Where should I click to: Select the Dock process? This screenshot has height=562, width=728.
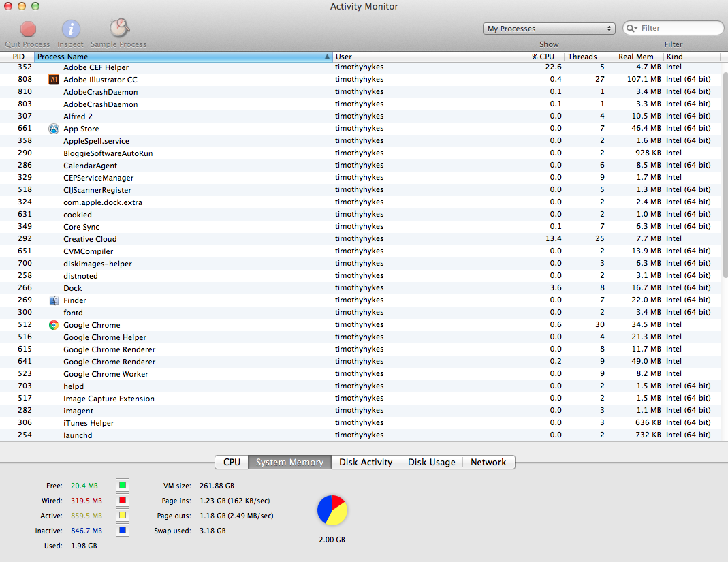coord(360,288)
